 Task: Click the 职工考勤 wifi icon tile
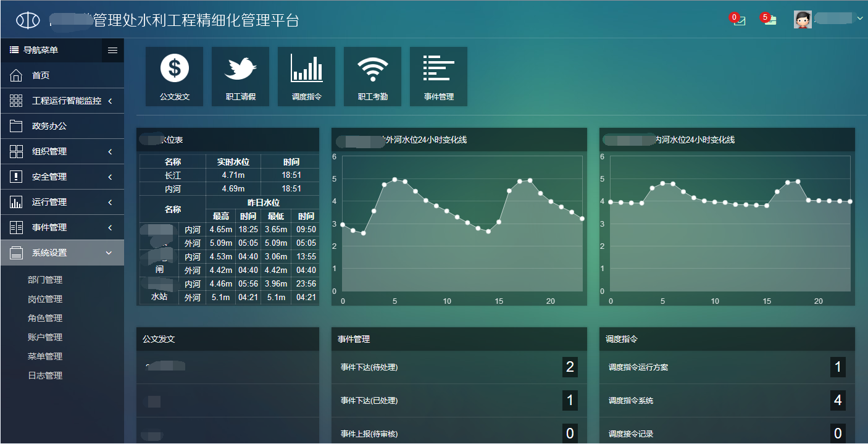click(372, 76)
